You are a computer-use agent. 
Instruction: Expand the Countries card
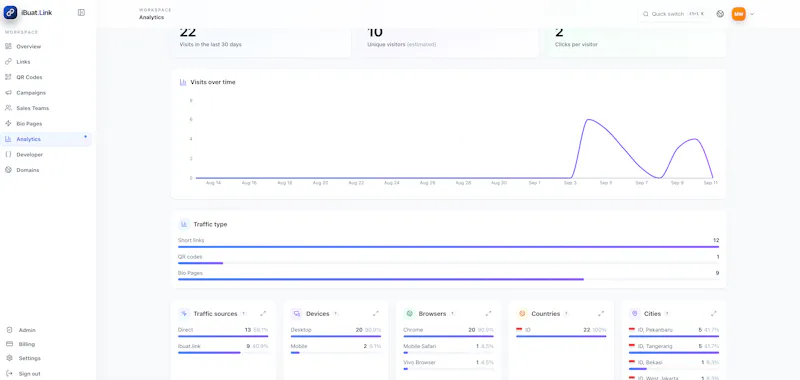[601, 313]
